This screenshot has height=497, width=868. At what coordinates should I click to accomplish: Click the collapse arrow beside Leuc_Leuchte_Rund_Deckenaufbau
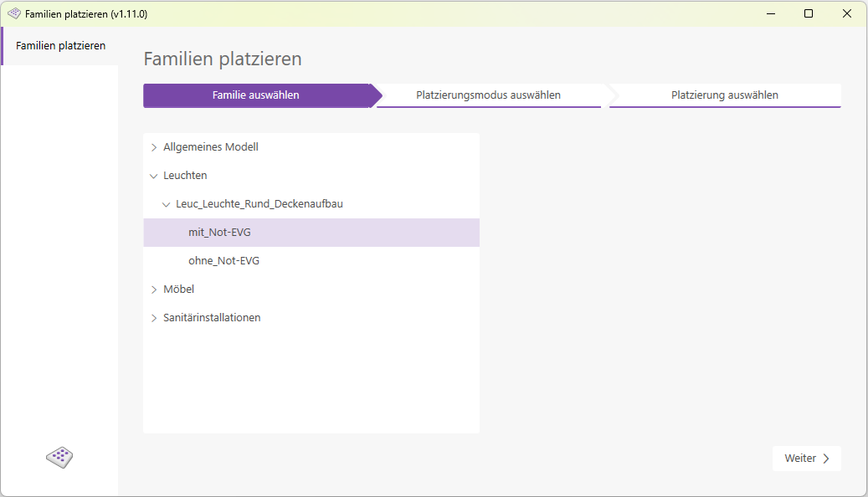[x=166, y=203]
